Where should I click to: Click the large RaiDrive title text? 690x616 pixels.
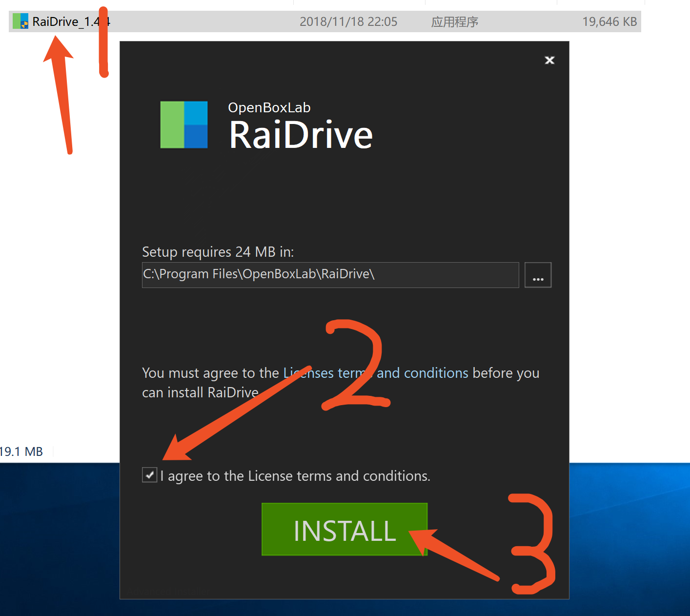tap(301, 135)
